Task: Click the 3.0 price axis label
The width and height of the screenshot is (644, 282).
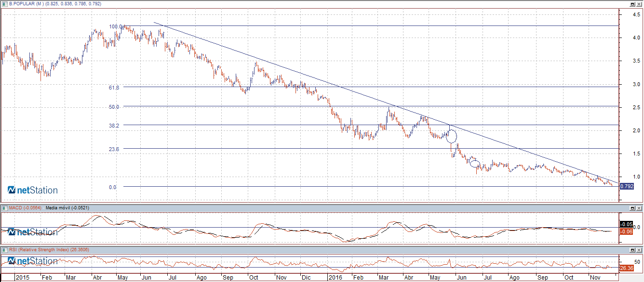Action: click(x=636, y=84)
